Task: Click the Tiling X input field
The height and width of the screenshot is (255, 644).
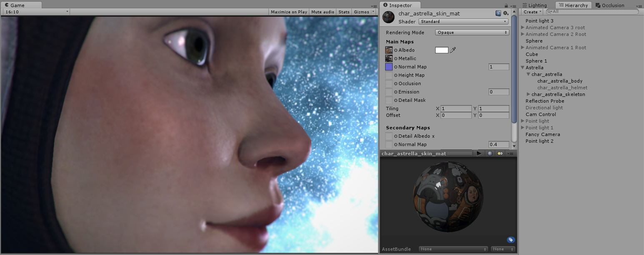Action: [456, 109]
